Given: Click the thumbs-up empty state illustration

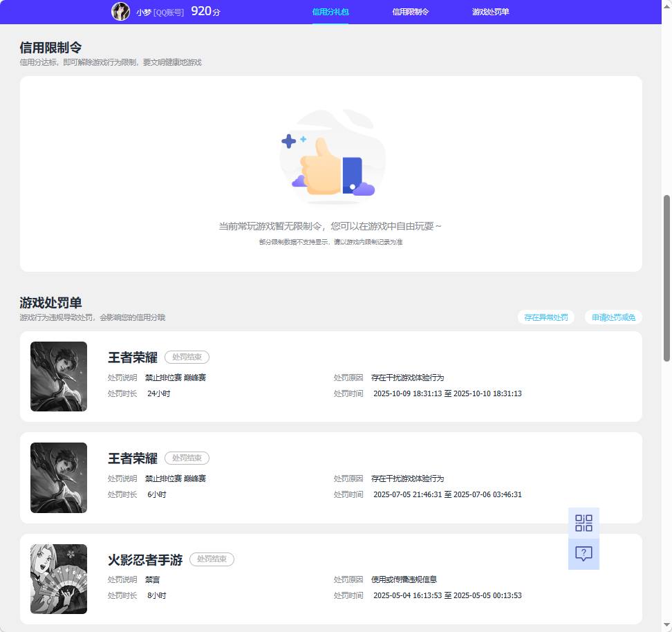Looking at the screenshot, I should coord(332,156).
